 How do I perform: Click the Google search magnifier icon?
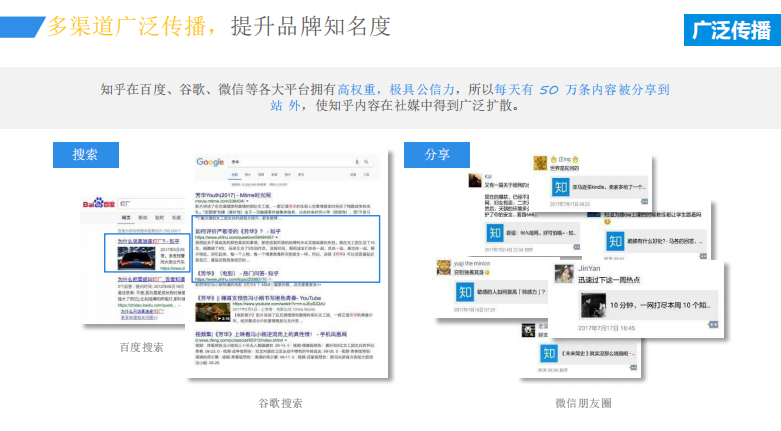pos(367,162)
